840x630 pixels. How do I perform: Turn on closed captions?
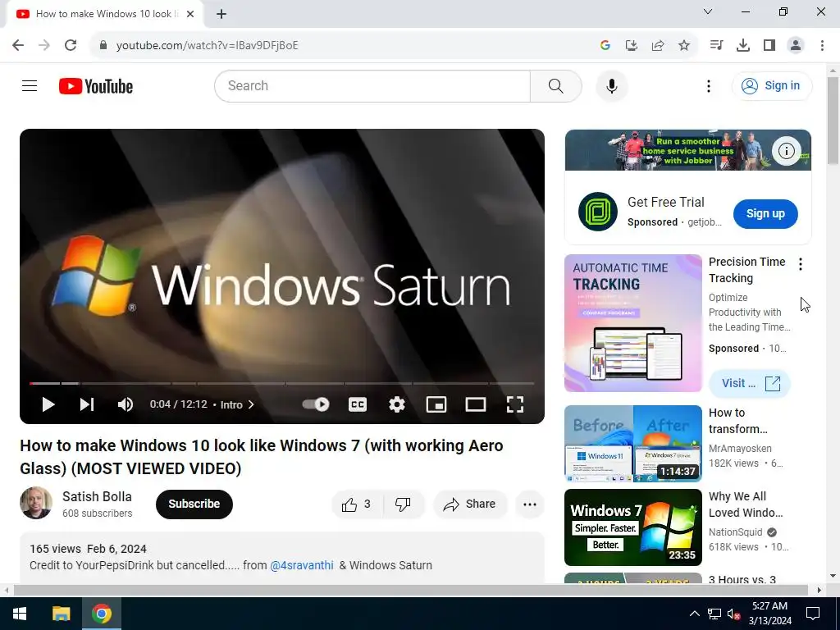[x=358, y=404]
